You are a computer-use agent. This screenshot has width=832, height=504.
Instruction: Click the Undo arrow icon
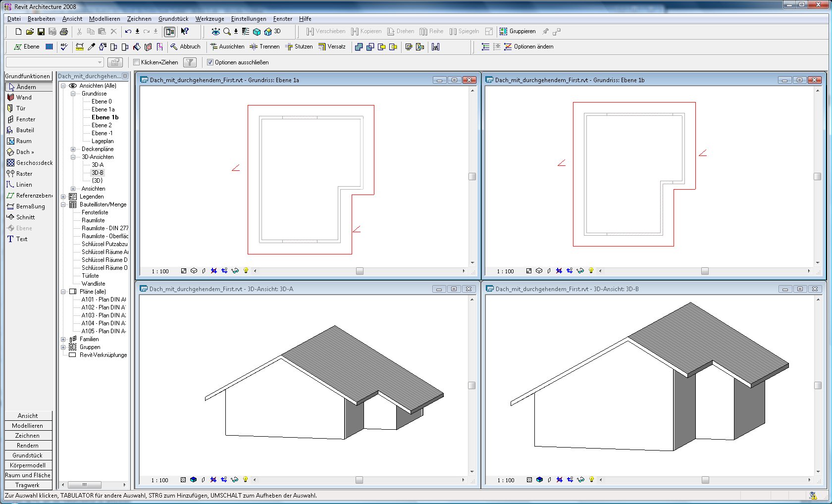pos(128,32)
